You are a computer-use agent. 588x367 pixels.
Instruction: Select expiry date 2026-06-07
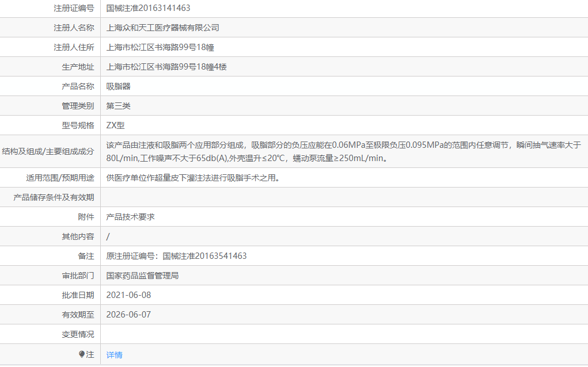(128, 314)
